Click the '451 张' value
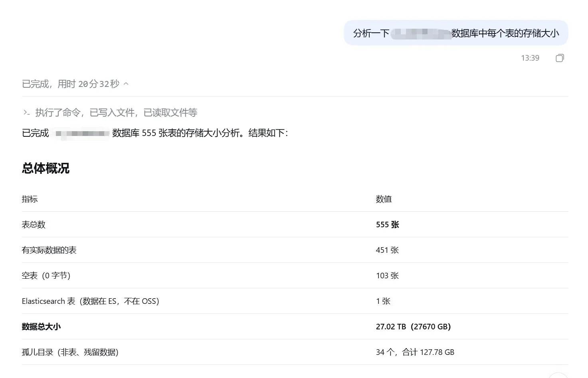The height and width of the screenshot is (378, 588). (x=387, y=250)
